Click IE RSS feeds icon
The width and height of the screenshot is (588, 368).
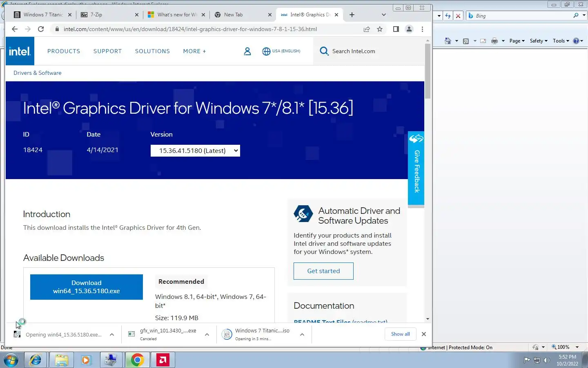[x=466, y=41]
